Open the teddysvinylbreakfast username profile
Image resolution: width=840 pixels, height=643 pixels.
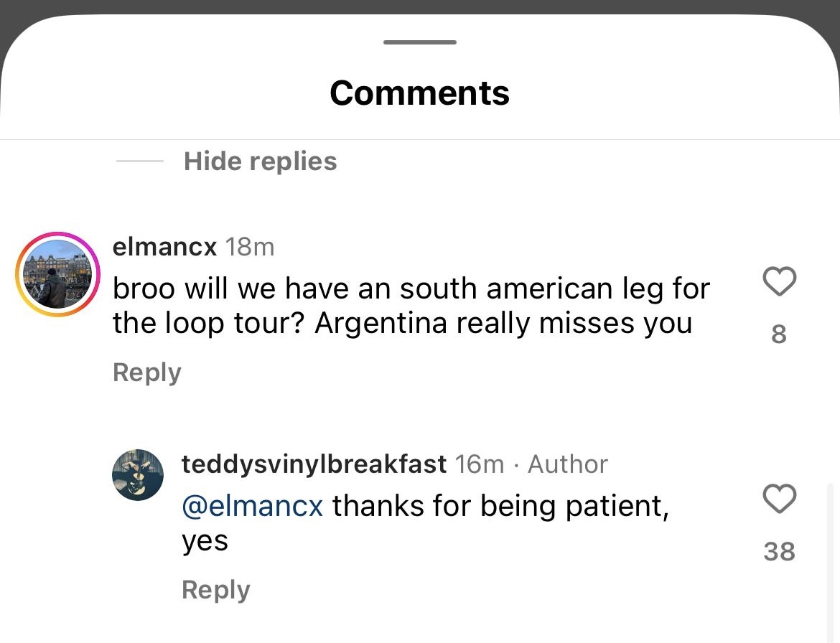click(x=314, y=464)
